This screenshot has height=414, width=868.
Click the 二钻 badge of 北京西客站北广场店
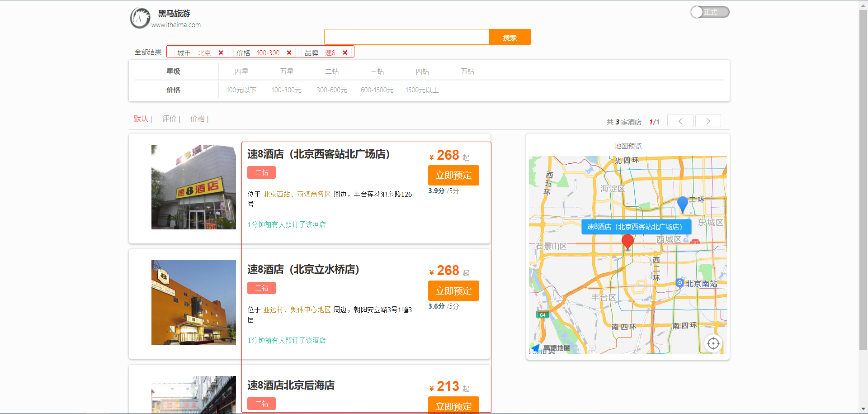[x=261, y=172]
